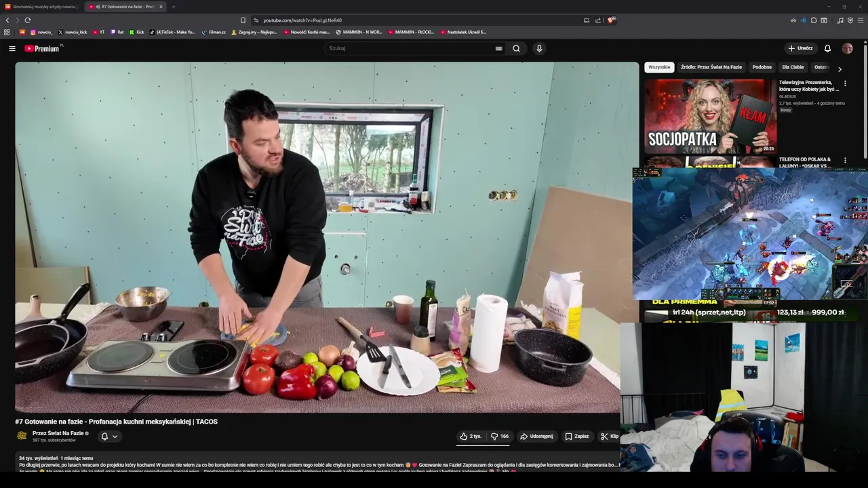Click the share icon in address bar
Image resolution: width=868 pixels, height=488 pixels.
598,20
